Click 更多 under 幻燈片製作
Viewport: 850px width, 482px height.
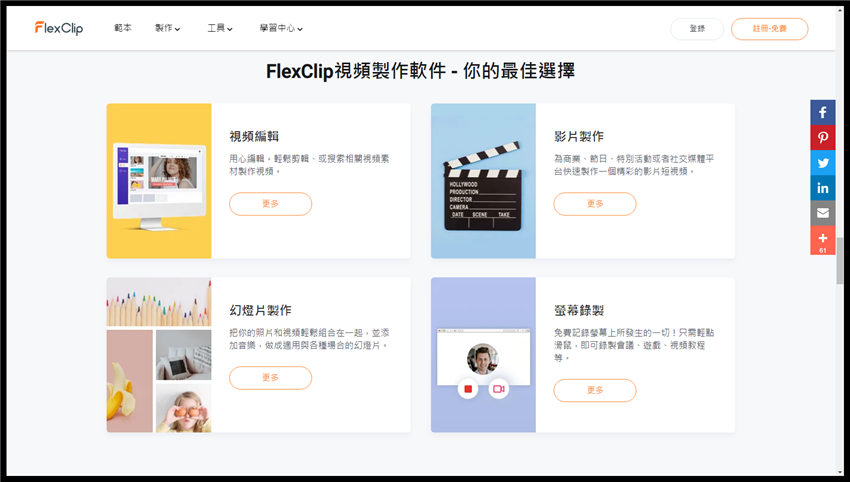click(x=271, y=378)
